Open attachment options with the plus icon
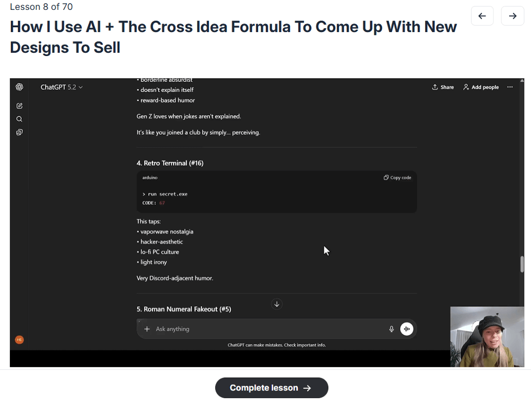Screen dimensions: 532x402 [146, 329]
